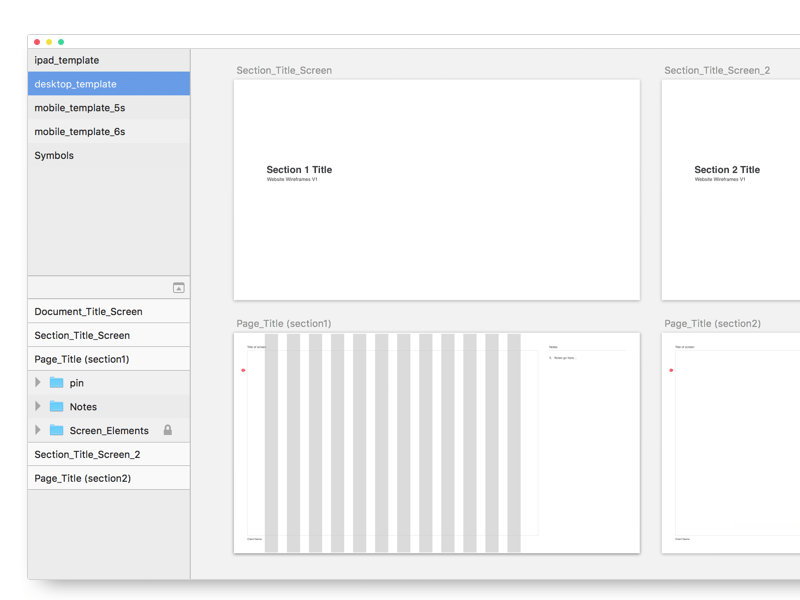Click the green zoom button in the titlebar
The width and height of the screenshot is (800, 600).
(59, 42)
